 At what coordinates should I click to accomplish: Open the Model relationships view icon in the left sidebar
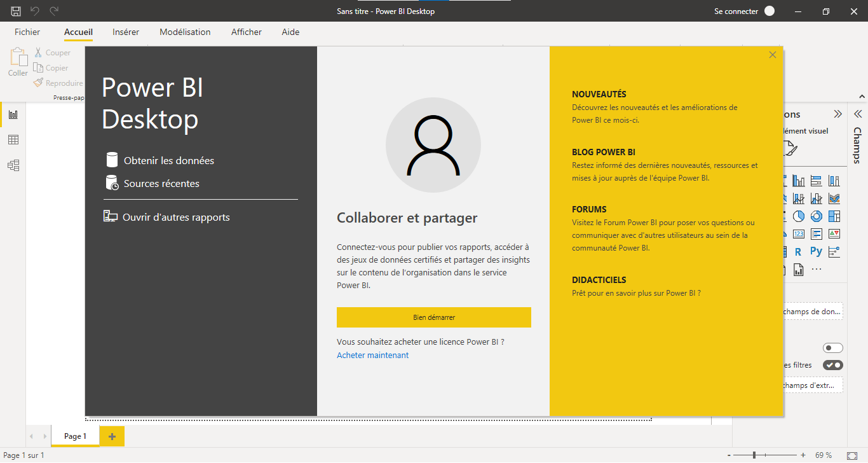[13, 165]
